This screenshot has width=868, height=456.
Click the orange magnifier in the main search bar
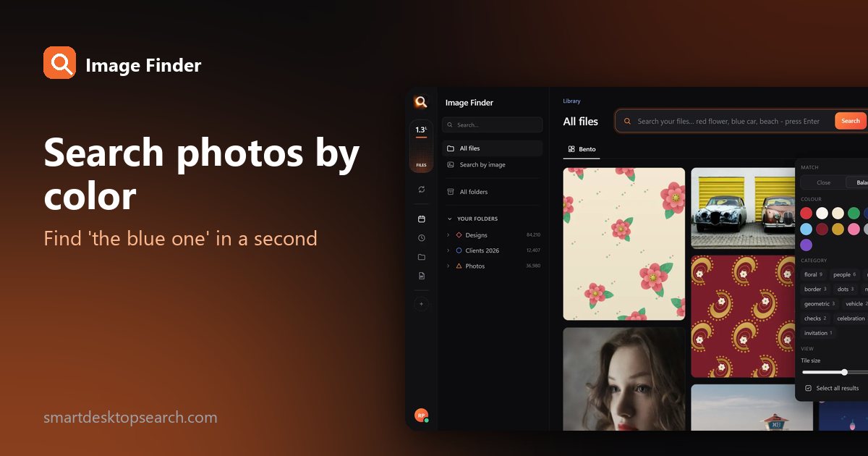pyautogui.click(x=627, y=122)
